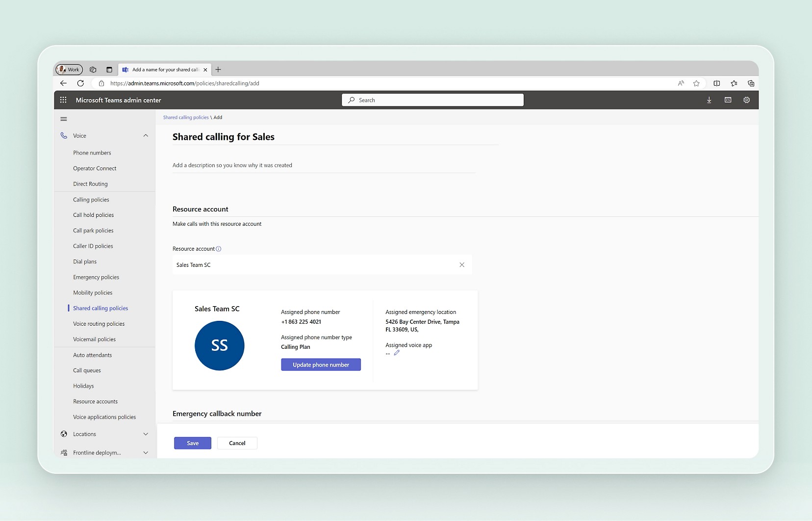This screenshot has height=521, width=812.
Task: Go to Call queues page
Action: tap(87, 370)
